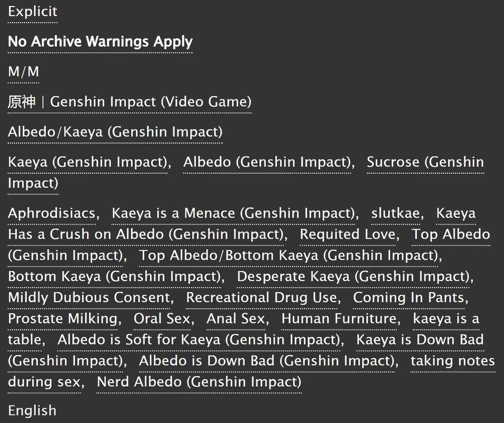Image resolution: width=504 pixels, height=423 pixels.
Task: Click the Albedo/Kaeya relationship tag
Action: (115, 132)
